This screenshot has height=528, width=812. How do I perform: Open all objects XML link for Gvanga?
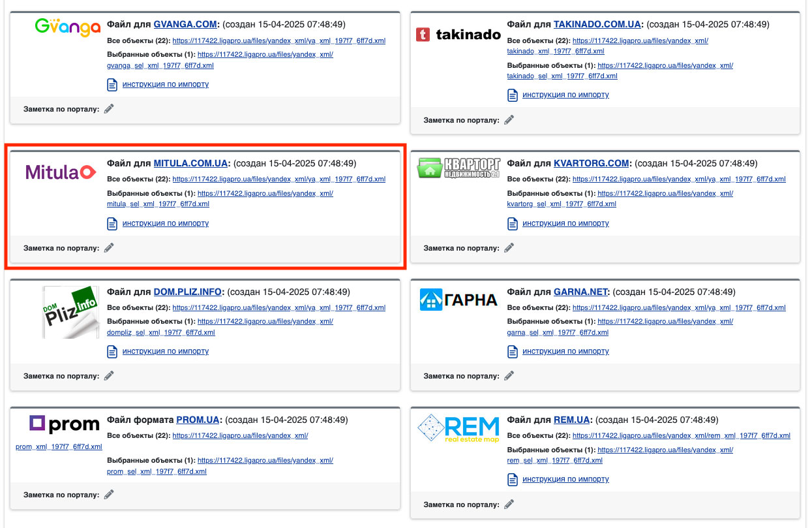[279, 40]
